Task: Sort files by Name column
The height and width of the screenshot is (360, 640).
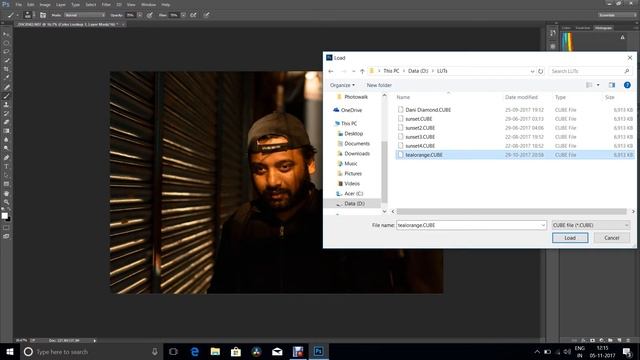Action: coord(403,97)
